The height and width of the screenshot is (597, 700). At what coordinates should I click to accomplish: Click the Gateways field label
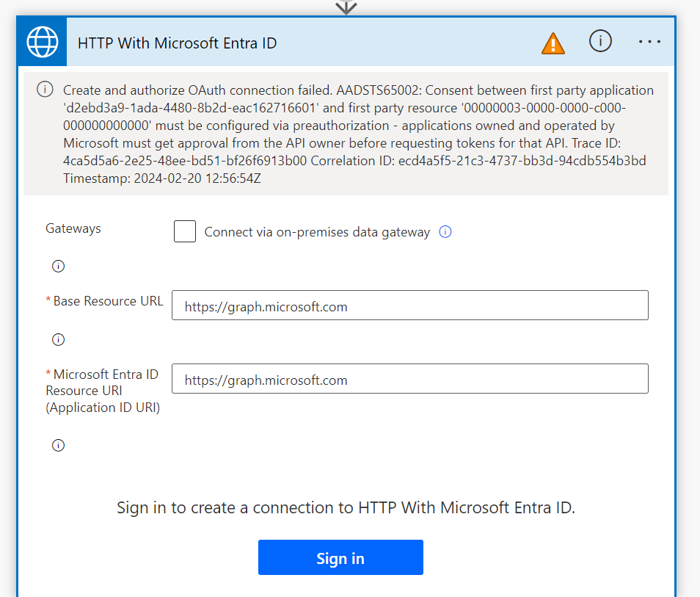(73, 228)
